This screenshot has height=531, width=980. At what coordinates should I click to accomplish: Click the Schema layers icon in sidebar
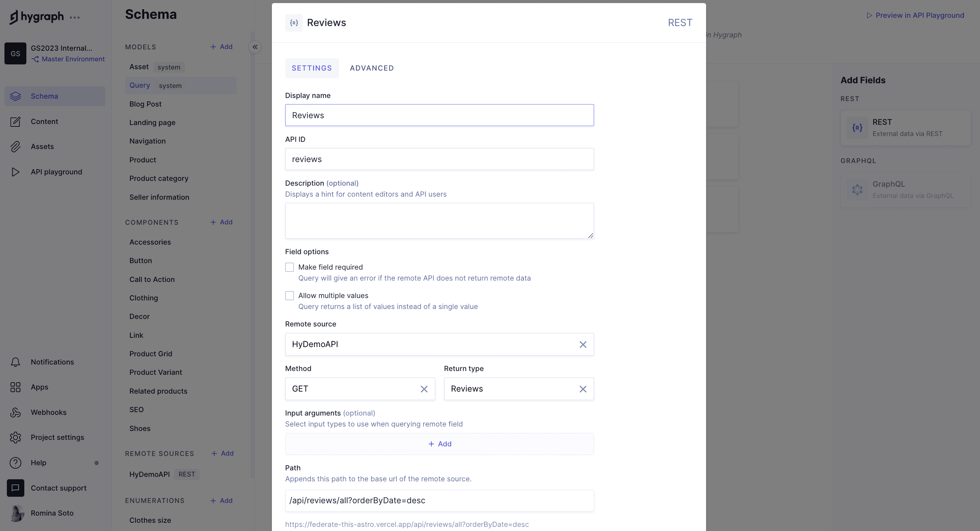coord(15,96)
